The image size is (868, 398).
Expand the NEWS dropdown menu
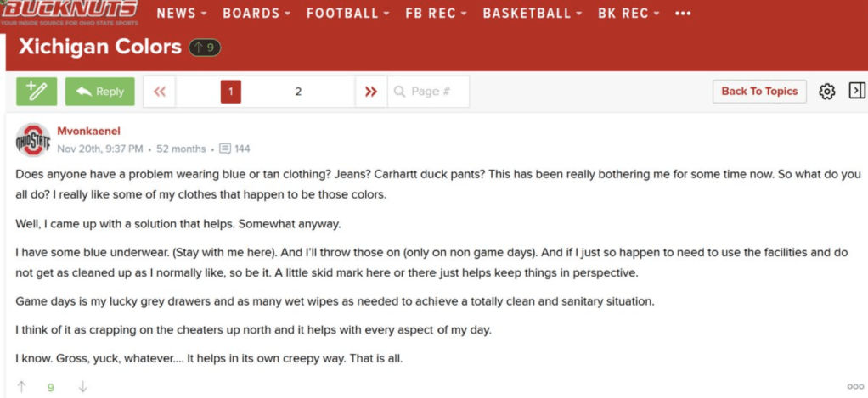coord(182,13)
